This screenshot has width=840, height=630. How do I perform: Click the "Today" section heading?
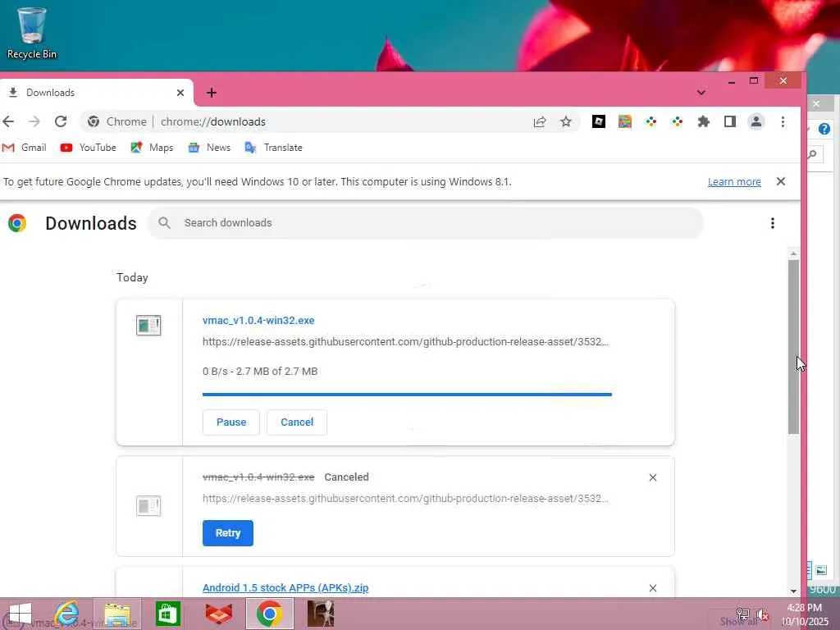(x=132, y=277)
